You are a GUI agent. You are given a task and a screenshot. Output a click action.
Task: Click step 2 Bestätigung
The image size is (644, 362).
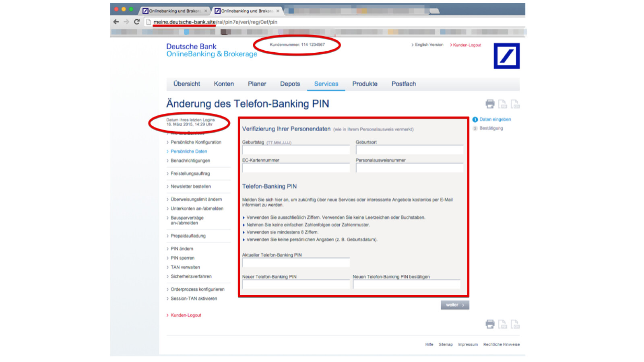487,128
